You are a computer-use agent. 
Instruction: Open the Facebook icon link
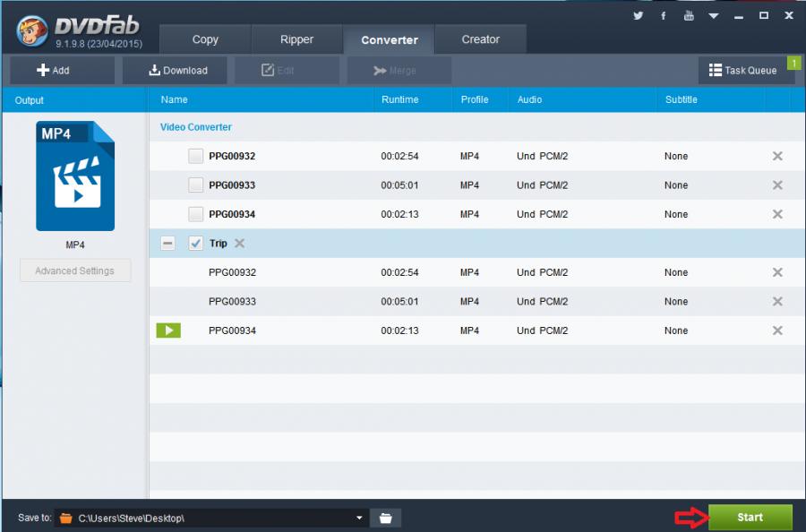pos(664,15)
